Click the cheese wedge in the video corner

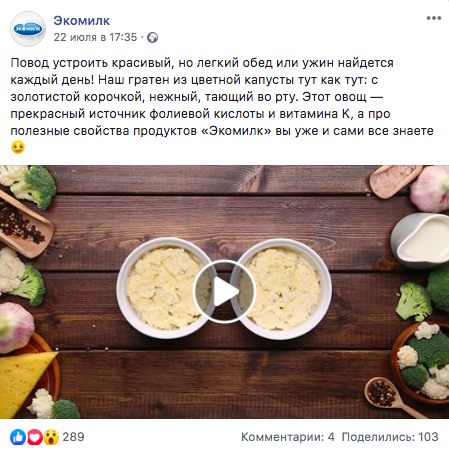click(25, 382)
